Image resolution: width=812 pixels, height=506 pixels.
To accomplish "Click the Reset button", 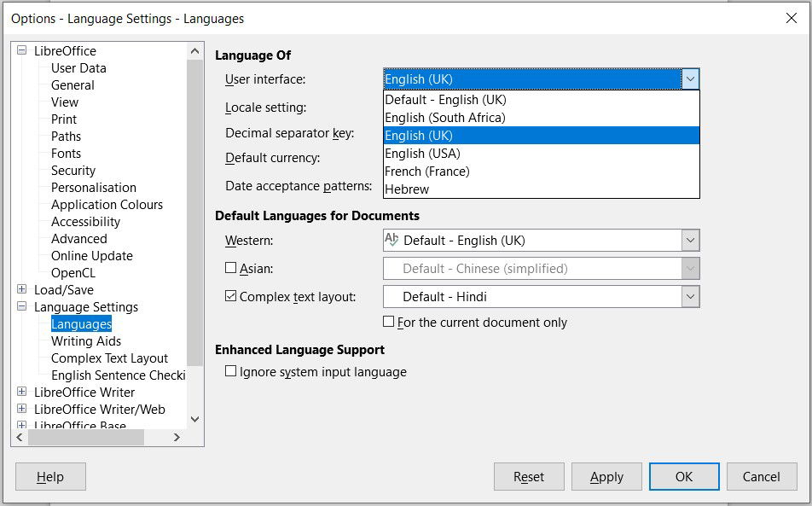I will [529, 476].
